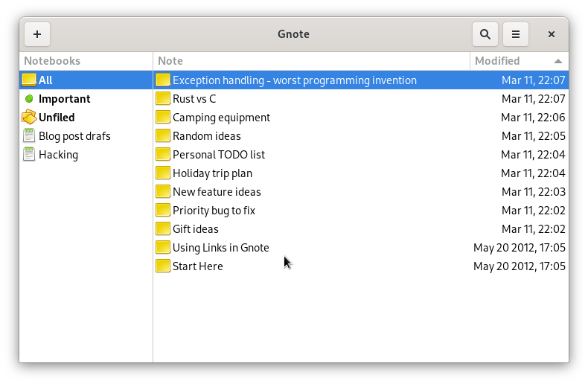588x384 pixels.
Task: Select the Camping equipment note
Action: tap(361, 118)
